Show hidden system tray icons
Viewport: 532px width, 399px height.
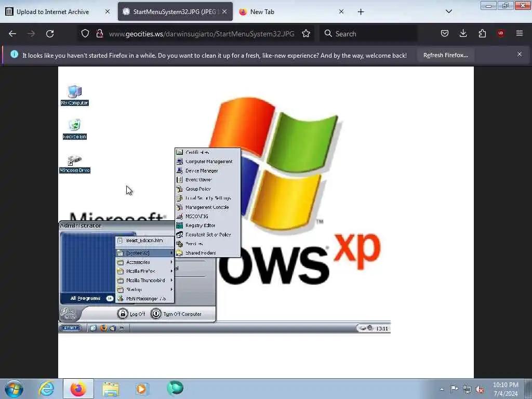click(x=442, y=390)
